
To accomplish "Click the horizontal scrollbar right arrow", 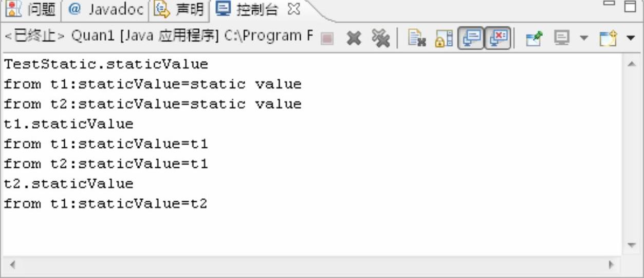I will [611, 265].
